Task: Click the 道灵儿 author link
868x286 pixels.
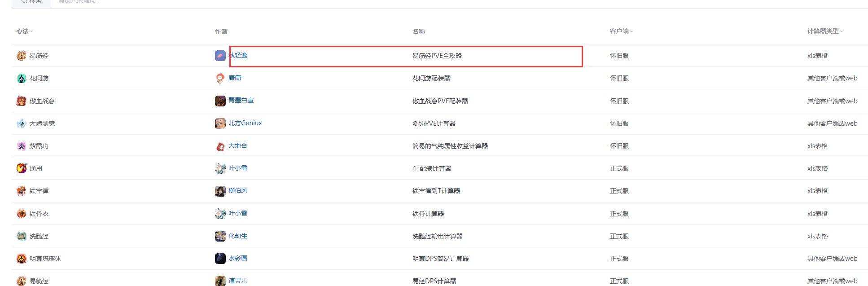Action: coord(238,280)
